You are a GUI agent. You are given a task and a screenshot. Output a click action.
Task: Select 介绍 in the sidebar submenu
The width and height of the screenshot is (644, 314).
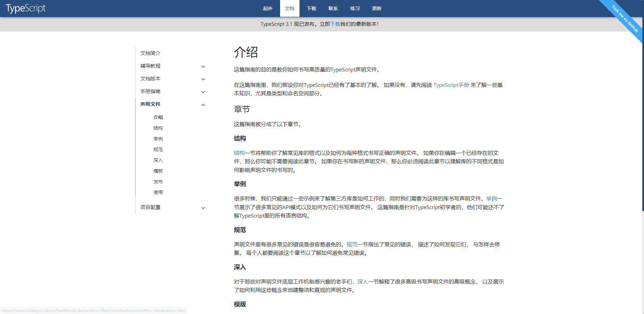click(158, 117)
